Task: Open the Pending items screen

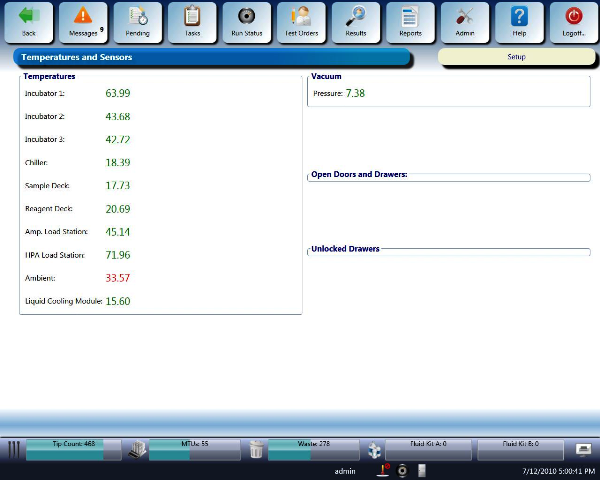Action: (x=137, y=22)
